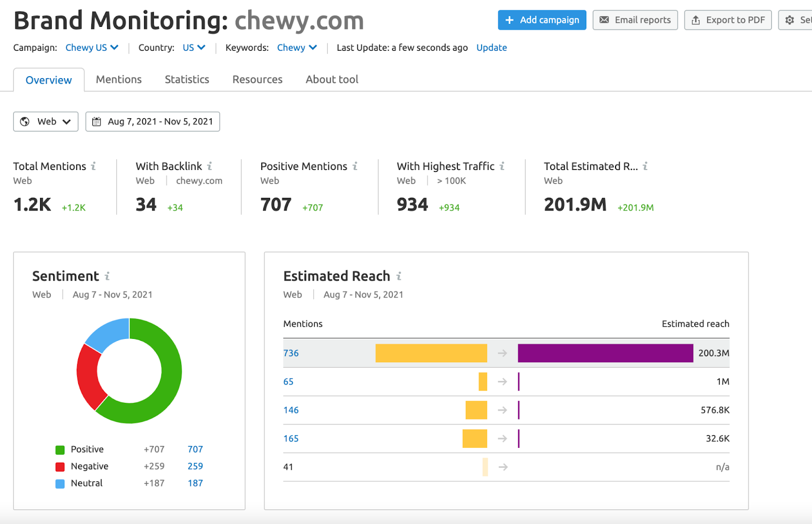Click the yellow bar in the 736 mentions row
This screenshot has height=524, width=812.
(x=431, y=353)
